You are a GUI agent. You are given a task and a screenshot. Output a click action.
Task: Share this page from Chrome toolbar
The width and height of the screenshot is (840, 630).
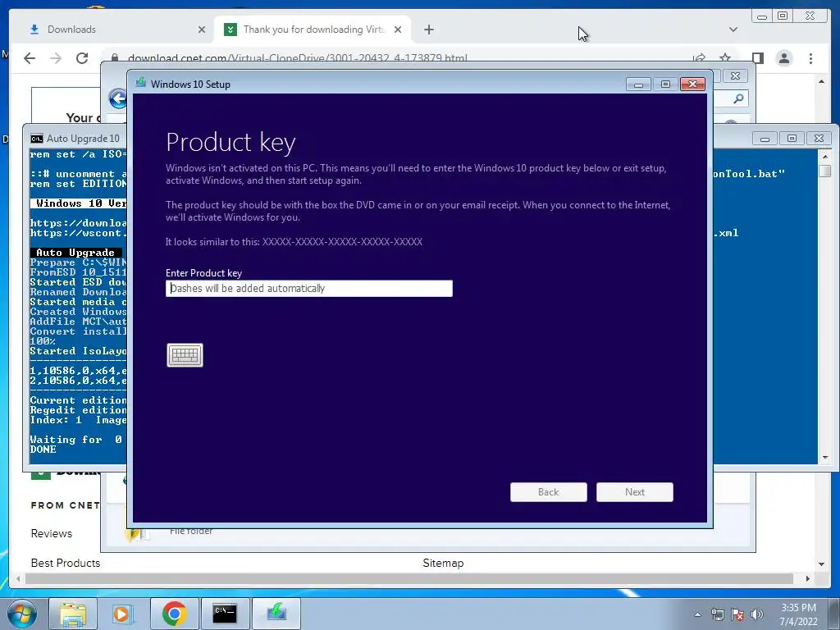[699, 58]
